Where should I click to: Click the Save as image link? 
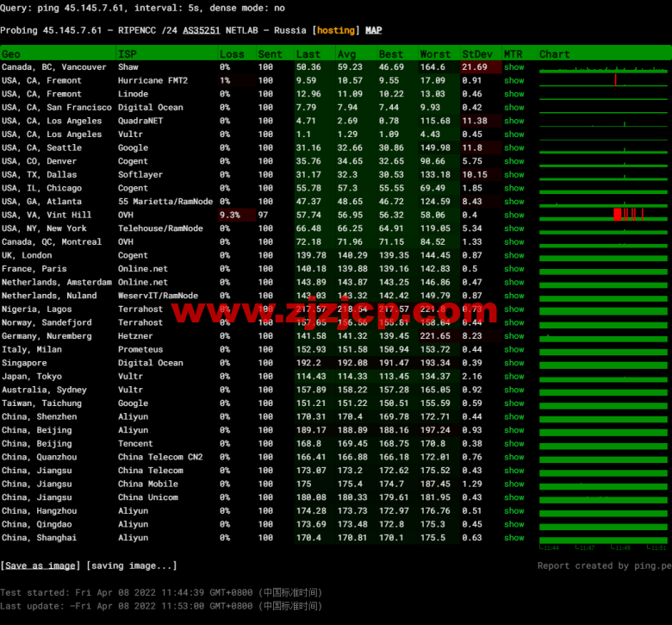click(x=40, y=566)
